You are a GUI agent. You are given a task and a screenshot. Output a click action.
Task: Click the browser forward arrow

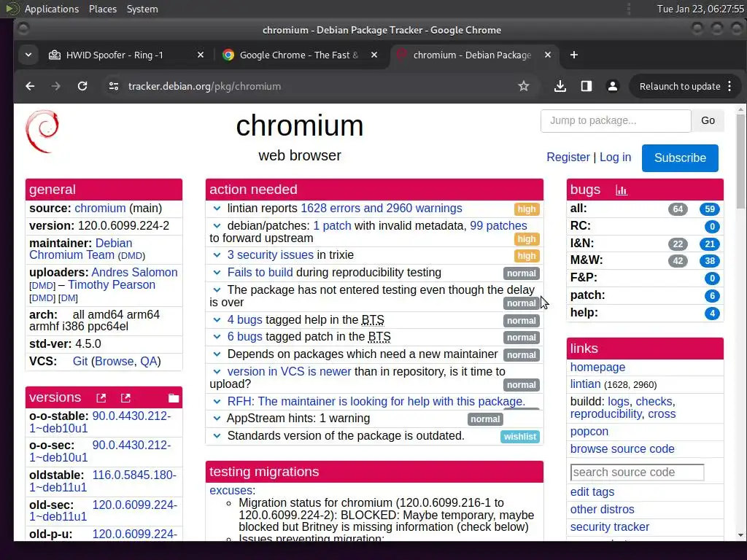[x=55, y=86]
